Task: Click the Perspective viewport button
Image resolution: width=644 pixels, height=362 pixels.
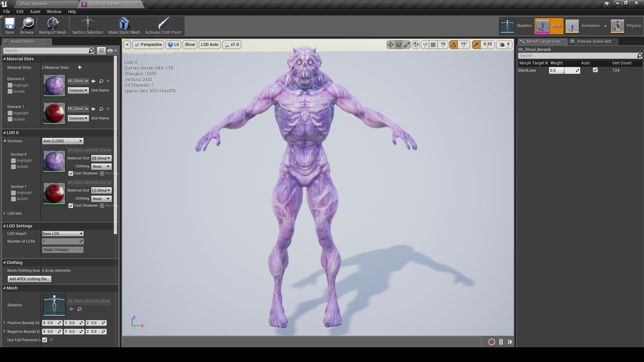Action: [x=148, y=45]
